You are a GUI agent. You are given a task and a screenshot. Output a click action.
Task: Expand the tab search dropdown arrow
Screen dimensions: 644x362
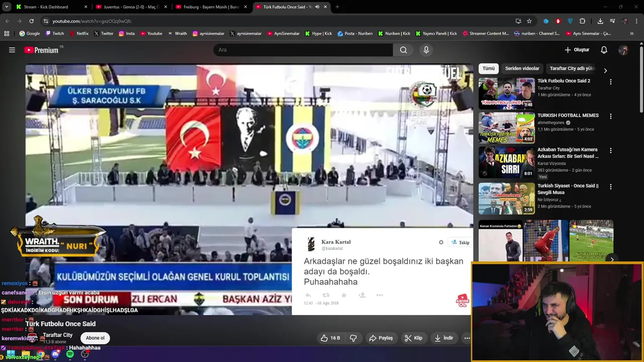(x=6, y=7)
